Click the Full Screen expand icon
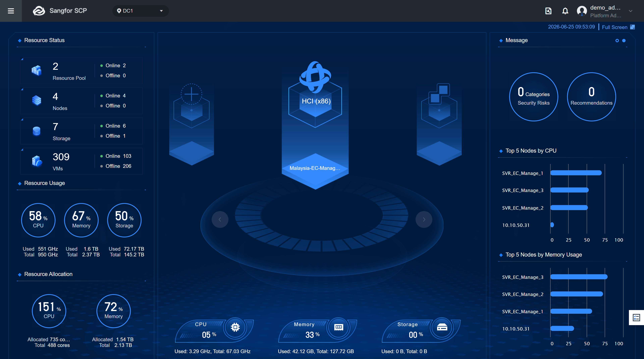The height and width of the screenshot is (359, 644). tap(632, 27)
